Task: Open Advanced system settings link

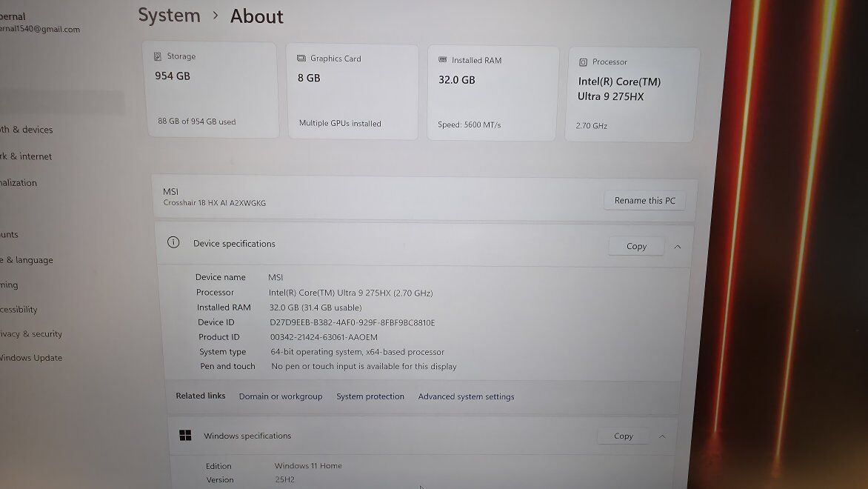Action: (x=466, y=396)
